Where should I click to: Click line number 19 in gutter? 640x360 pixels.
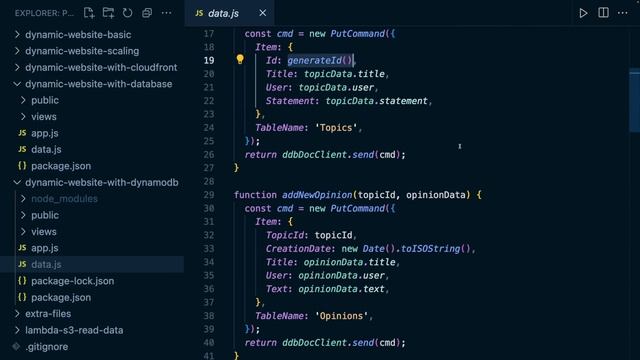[209, 60]
